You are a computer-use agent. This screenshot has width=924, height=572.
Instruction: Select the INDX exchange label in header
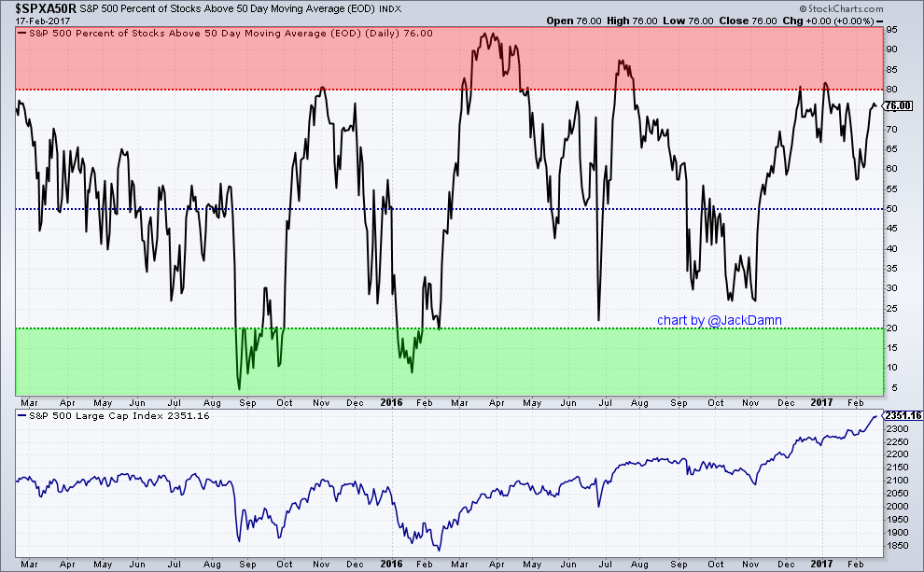[389, 8]
